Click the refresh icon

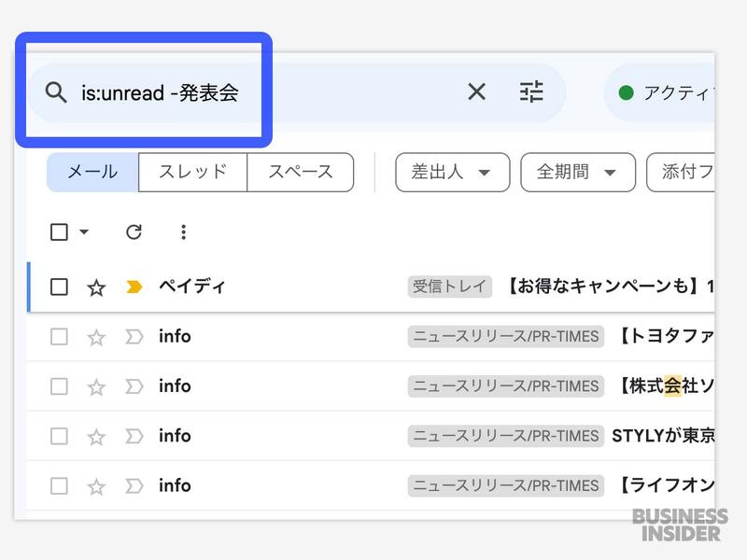coord(134,231)
